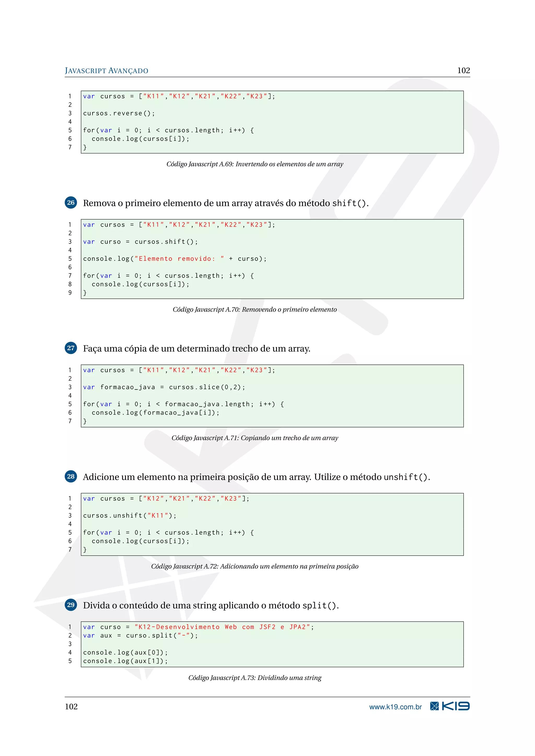Click caption Código Javascript A.71
535x756 pixels.
[x=255, y=438]
